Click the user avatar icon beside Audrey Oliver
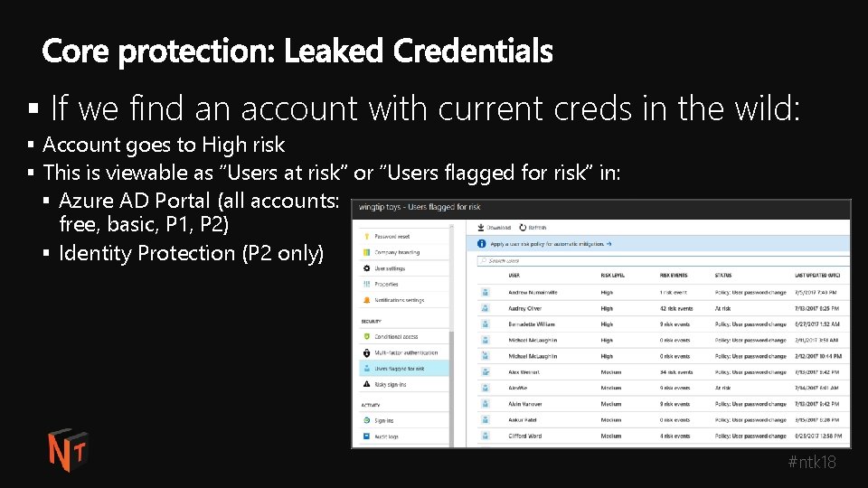Image resolution: width=868 pixels, height=488 pixels. point(486,308)
